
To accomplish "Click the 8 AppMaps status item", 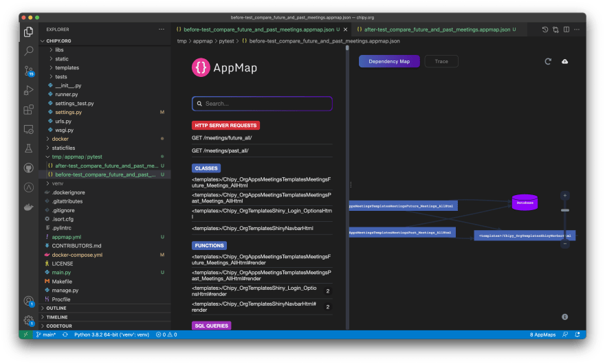I will (542, 334).
